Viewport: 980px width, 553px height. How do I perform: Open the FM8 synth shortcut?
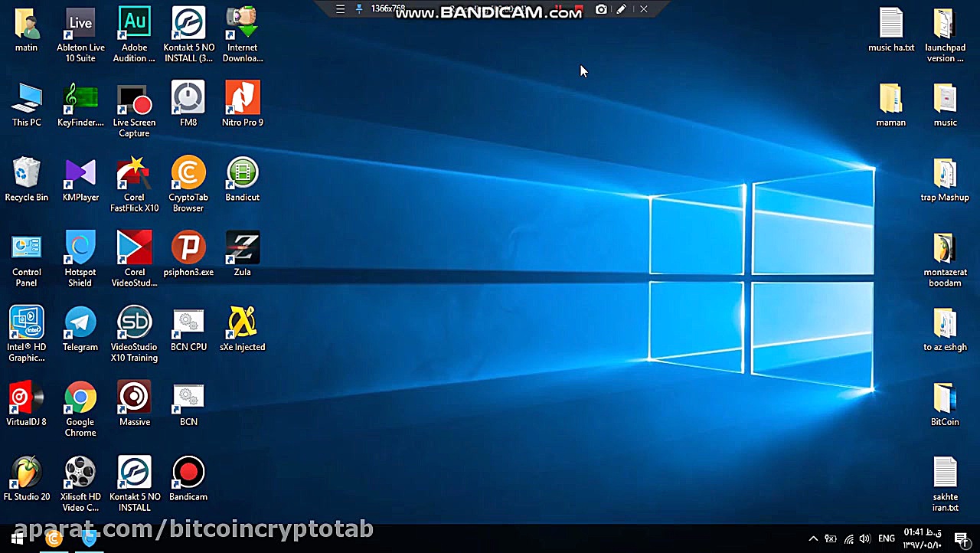pos(188,98)
